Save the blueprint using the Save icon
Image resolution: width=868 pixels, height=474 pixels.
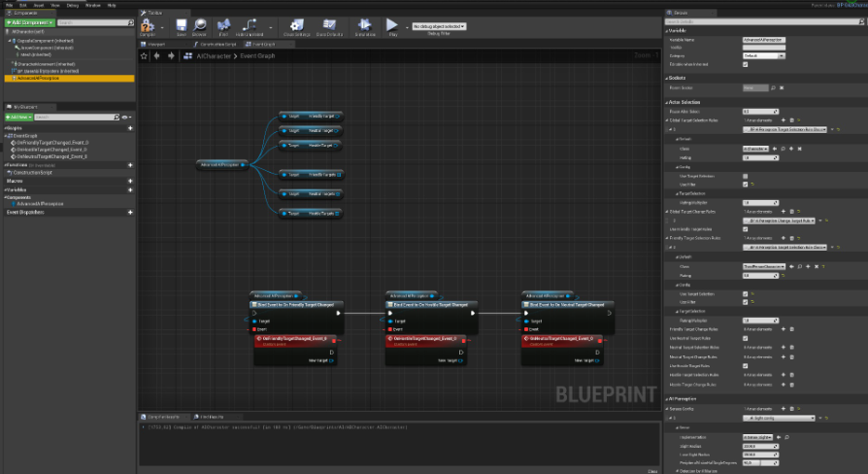(x=182, y=26)
